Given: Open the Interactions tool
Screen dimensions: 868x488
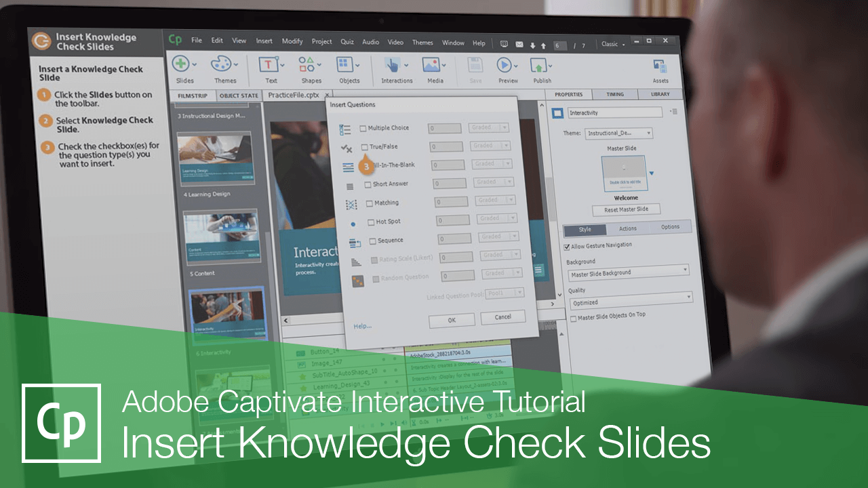Looking at the screenshot, I should (393, 66).
